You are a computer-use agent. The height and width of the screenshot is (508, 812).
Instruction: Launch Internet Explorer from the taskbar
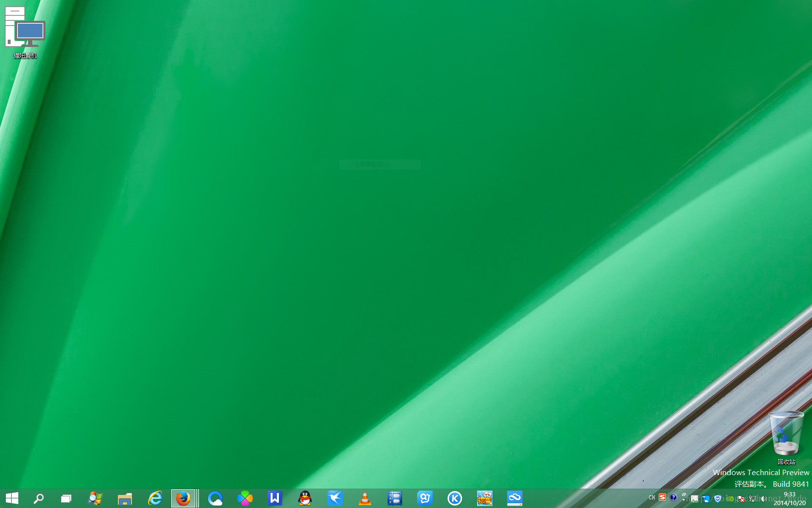[155, 498]
